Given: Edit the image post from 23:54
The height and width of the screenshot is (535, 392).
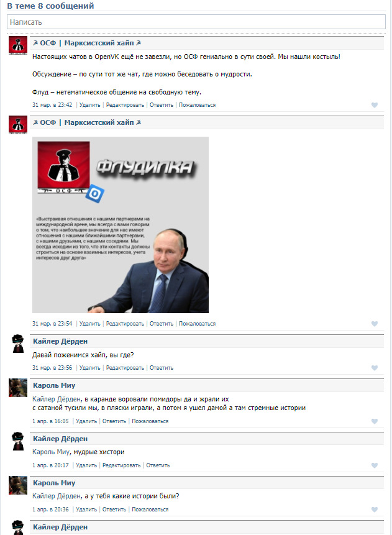Looking at the screenshot, I should click(125, 324).
